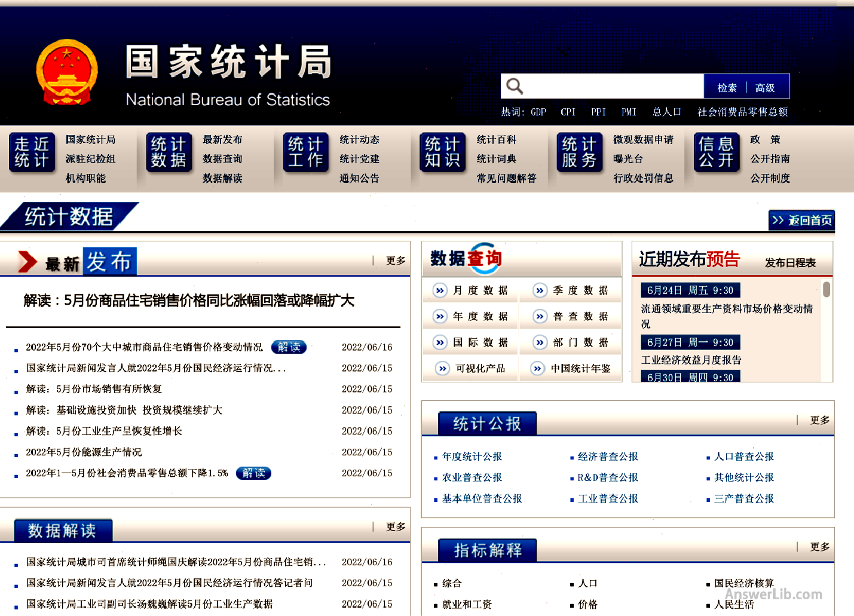Screen dimensions: 854x616
Task: Select hot keyword PMI
Action: point(629,112)
